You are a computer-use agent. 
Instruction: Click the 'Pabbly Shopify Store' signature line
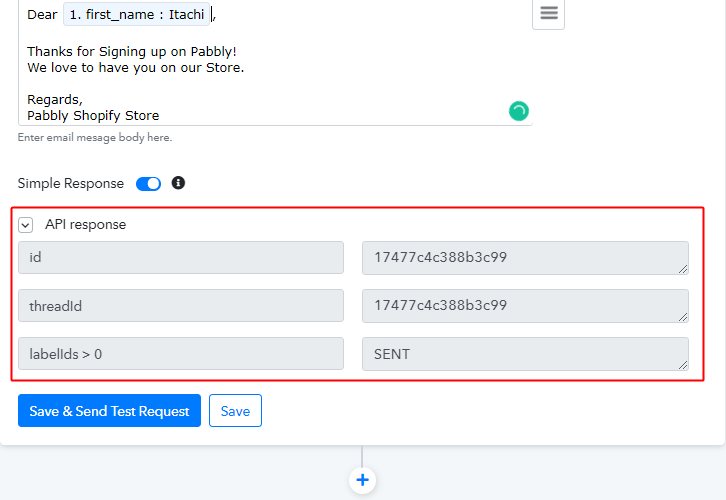coord(93,115)
